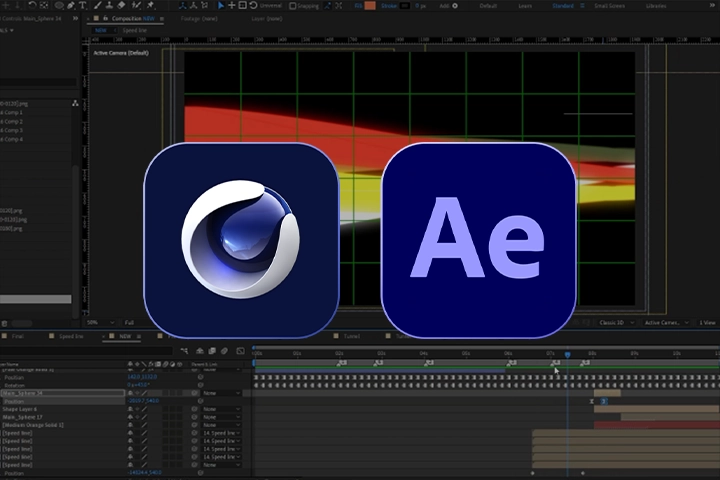Toggle the Snapping checkbox
The height and width of the screenshot is (480, 720).
point(292,6)
